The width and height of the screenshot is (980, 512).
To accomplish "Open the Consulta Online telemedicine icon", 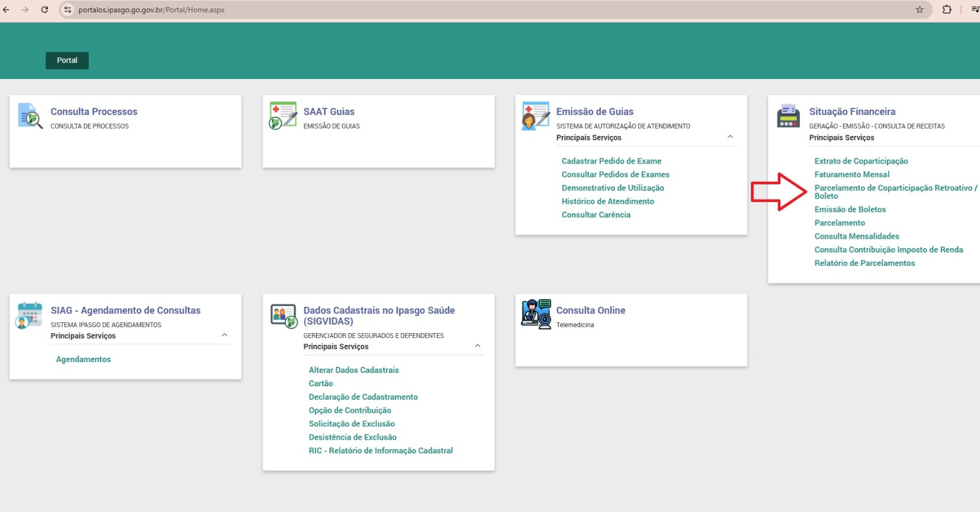I will click(x=536, y=314).
